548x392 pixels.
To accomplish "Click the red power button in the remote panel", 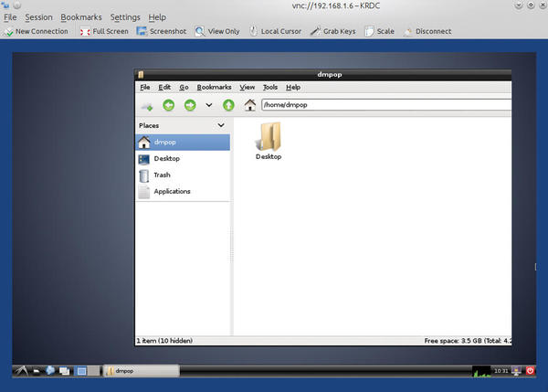I will 529,371.
